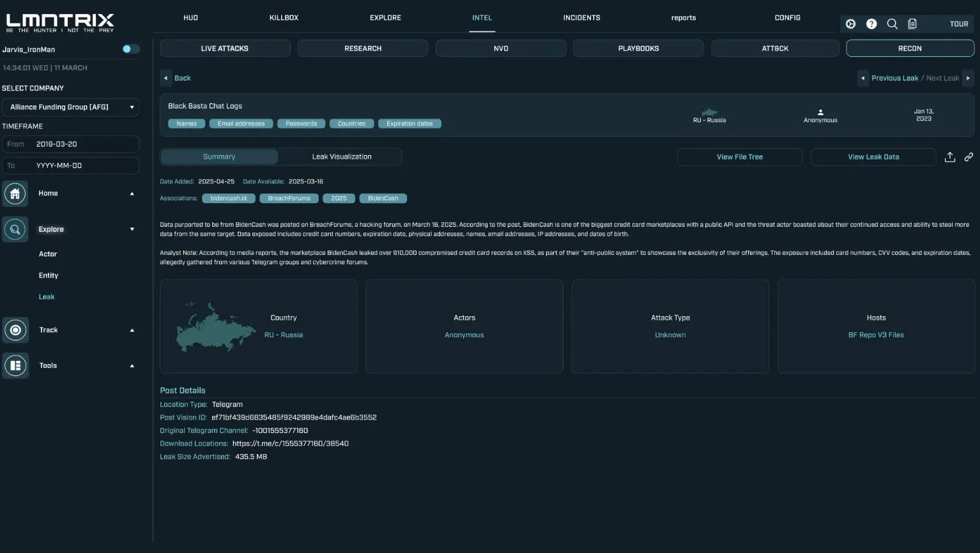Viewport: 980px width, 553px height.
Task: Click the BidenCash association tag
Action: (383, 199)
